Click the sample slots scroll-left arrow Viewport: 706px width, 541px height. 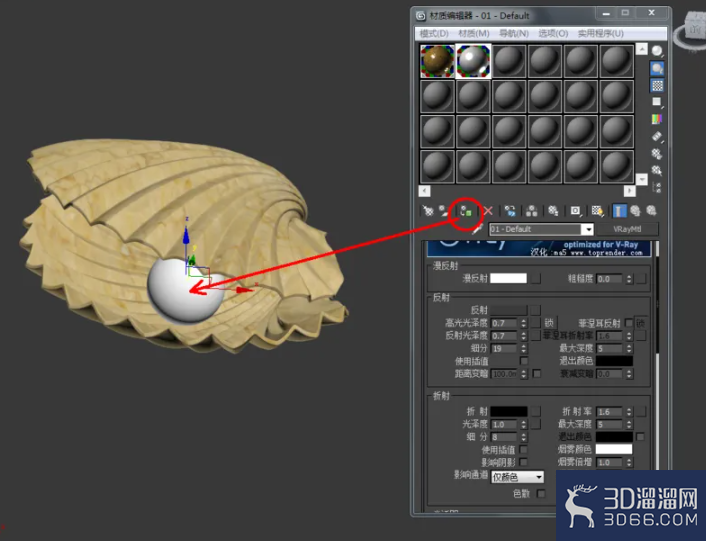pos(425,191)
